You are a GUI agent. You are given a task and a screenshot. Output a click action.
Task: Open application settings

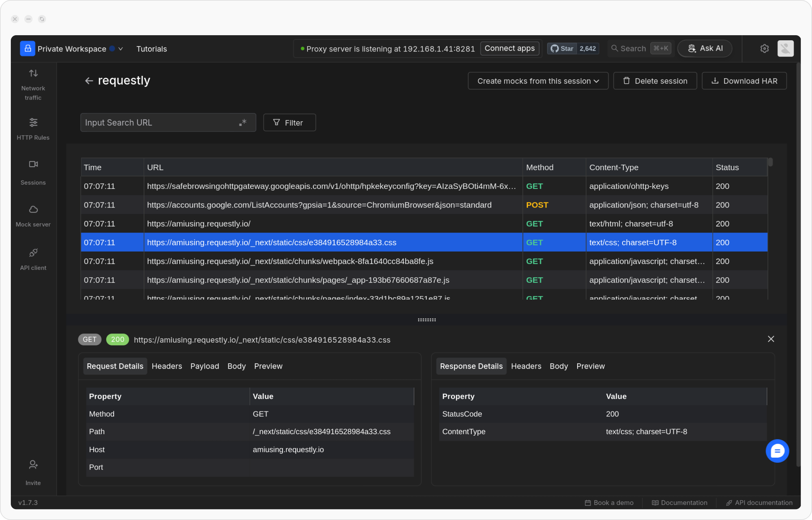[x=764, y=48]
